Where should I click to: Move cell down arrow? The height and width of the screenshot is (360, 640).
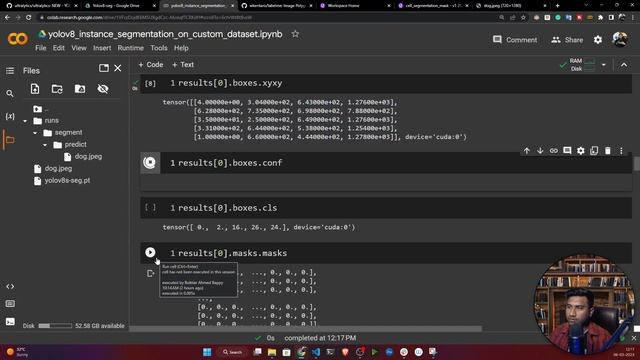click(x=540, y=151)
